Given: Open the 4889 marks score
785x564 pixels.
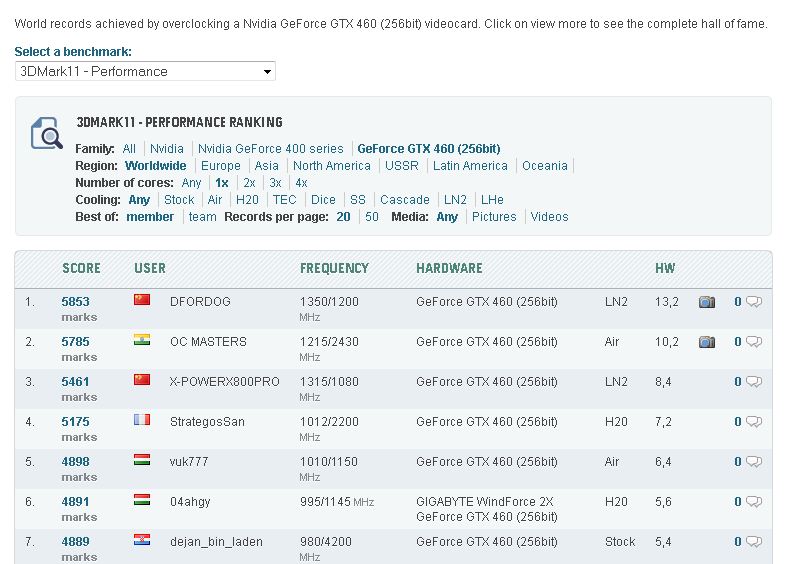Looking at the screenshot, I should coord(75,542).
